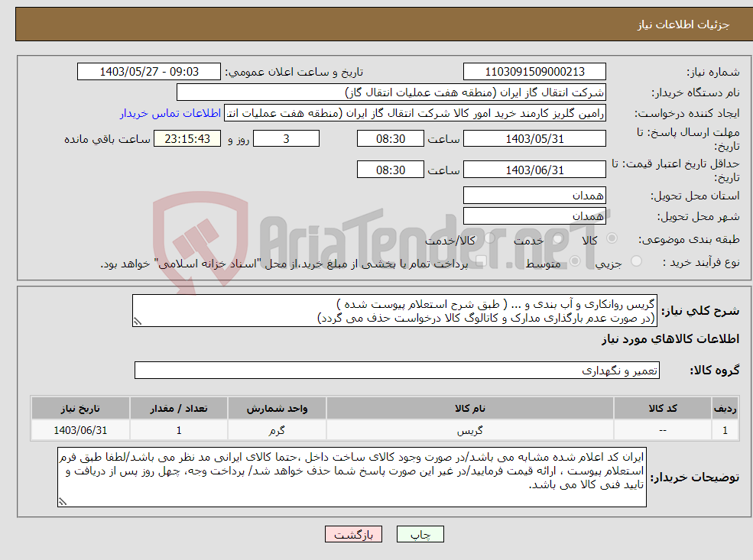Select the کالا radio button

(x=612, y=238)
